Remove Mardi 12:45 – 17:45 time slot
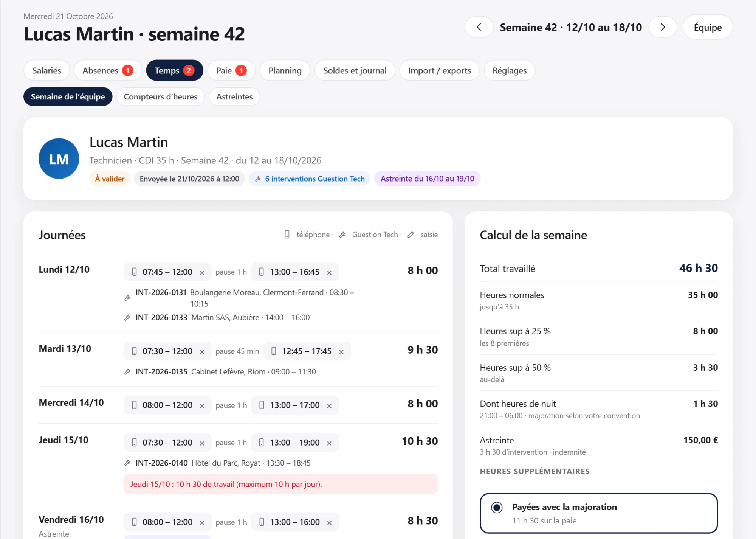This screenshot has width=756, height=539. click(x=341, y=352)
